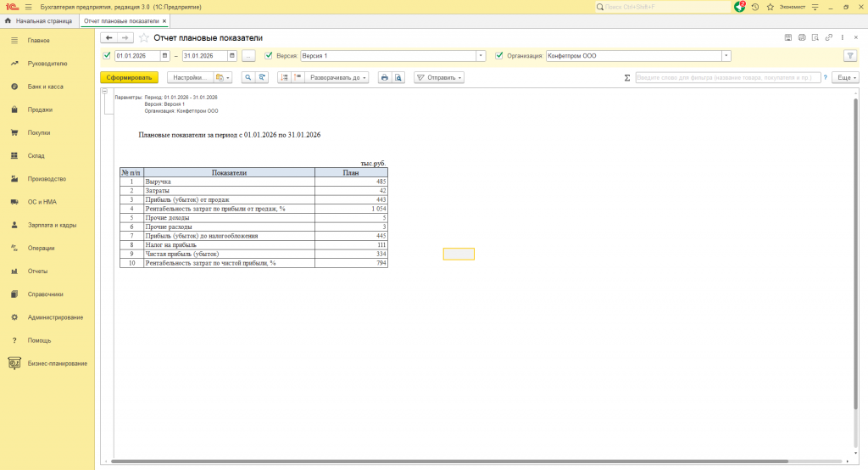The width and height of the screenshot is (868, 470).
Task: Open Справочники section in sidebar
Action: pos(47,294)
